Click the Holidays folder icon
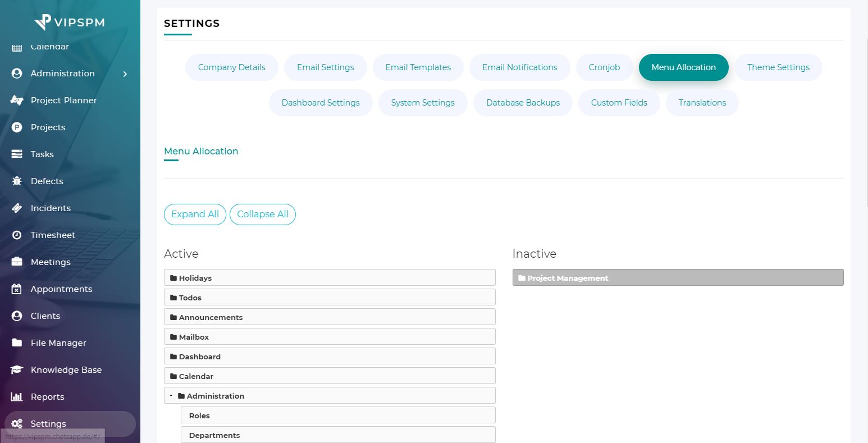The image size is (868, 443). tap(173, 278)
